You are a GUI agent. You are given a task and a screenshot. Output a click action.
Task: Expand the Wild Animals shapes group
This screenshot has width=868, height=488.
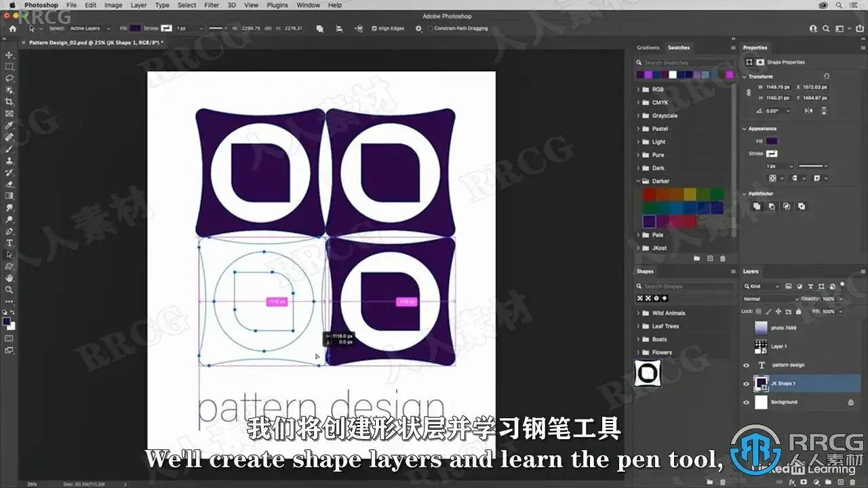point(638,313)
